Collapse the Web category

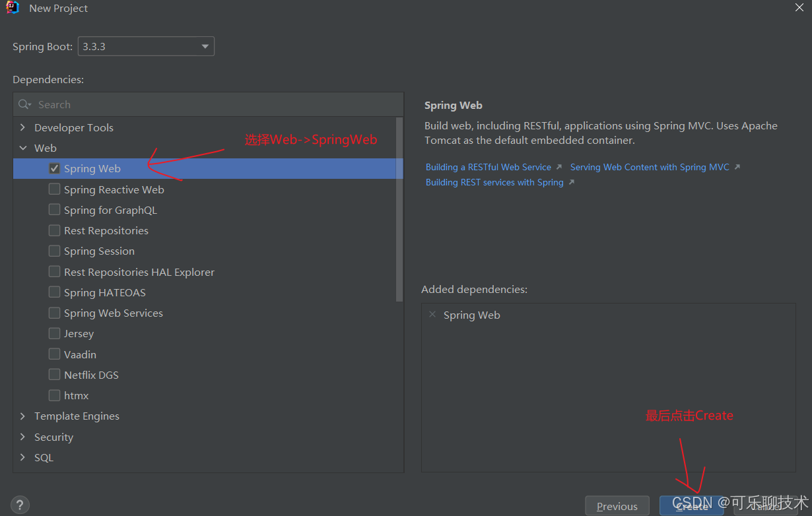[x=23, y=148]
